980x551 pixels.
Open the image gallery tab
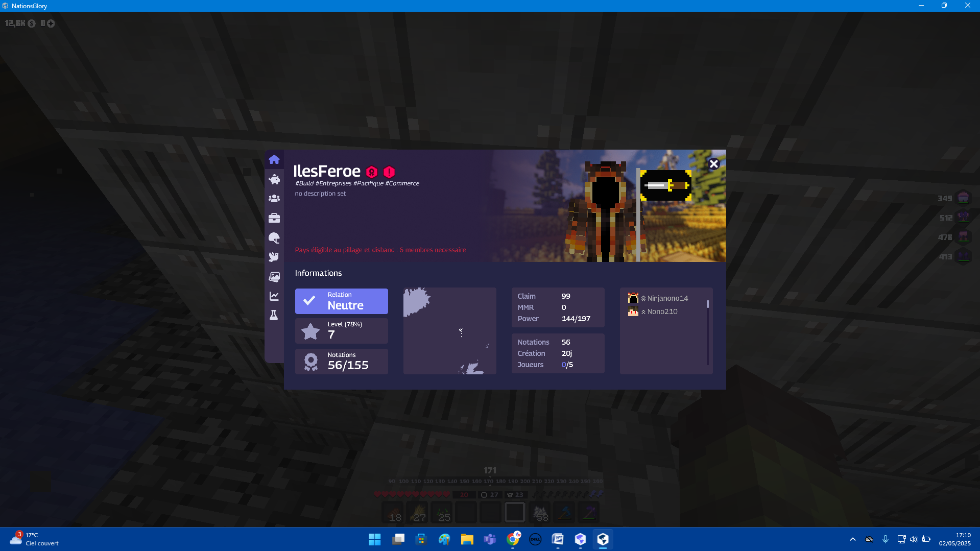[x=274, y=277]
